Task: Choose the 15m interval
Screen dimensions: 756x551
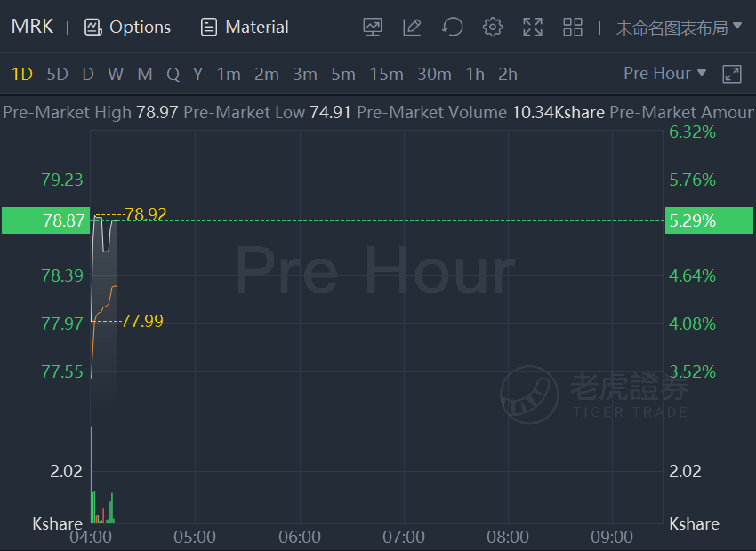Action: 386,74
